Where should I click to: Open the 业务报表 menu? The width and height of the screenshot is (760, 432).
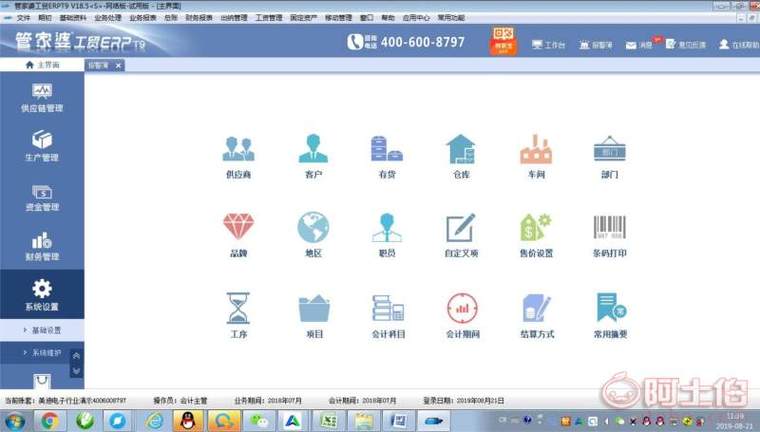[142, 17]
